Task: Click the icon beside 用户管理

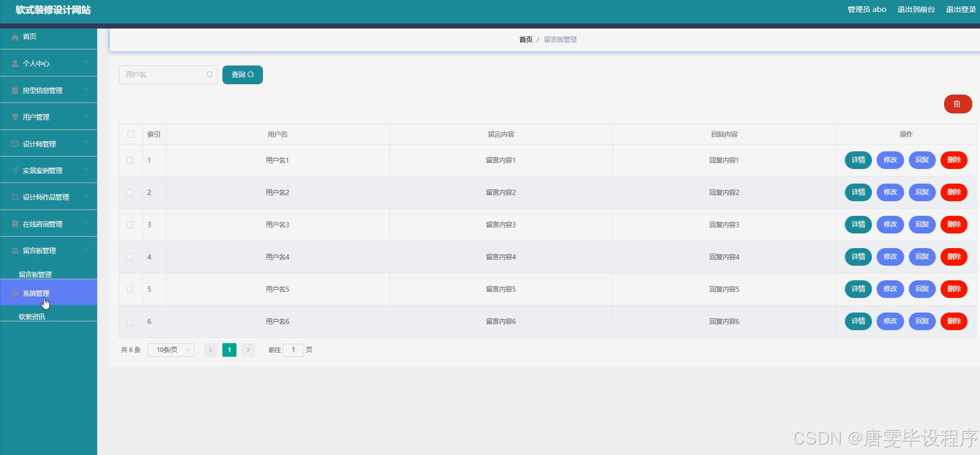Action: (x=15, y=117)
